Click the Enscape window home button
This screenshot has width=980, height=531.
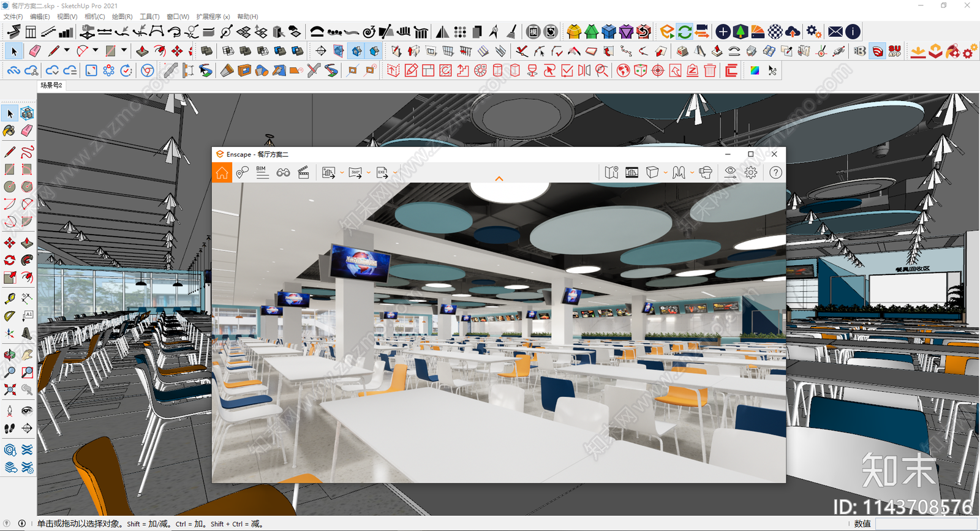[x=222, y=173]
